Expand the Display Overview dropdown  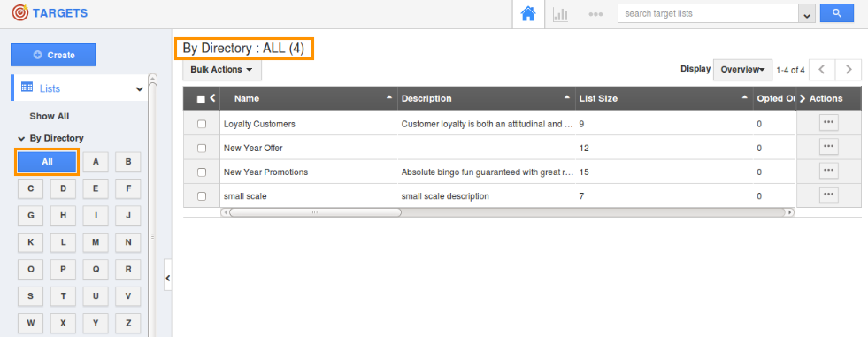[743, 70]
